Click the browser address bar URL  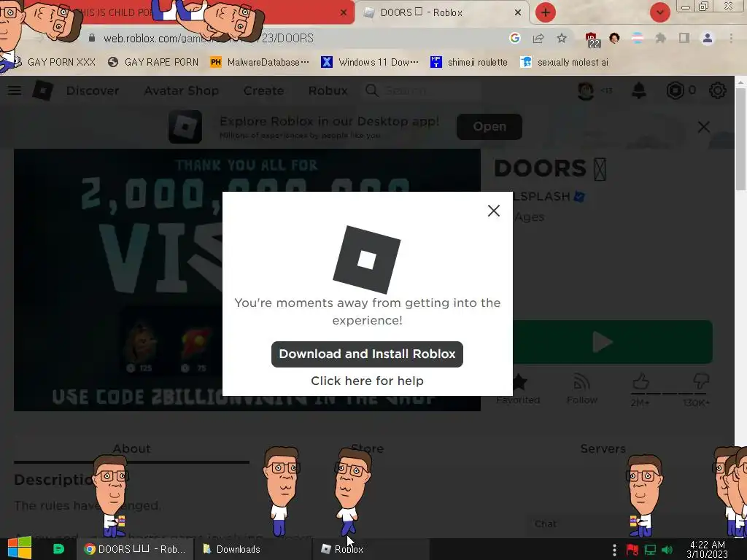(209, 38)
